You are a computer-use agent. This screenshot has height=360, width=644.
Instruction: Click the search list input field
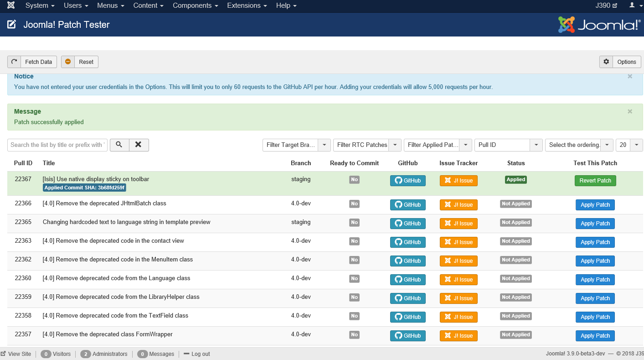click(57, 145)
